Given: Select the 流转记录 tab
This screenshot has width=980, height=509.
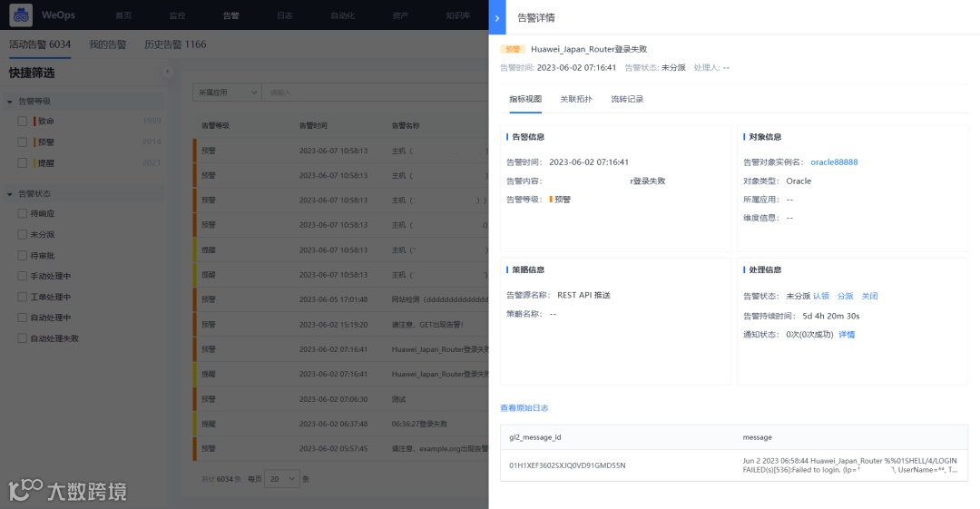Looking at the screenshot, I should (627, 99).
